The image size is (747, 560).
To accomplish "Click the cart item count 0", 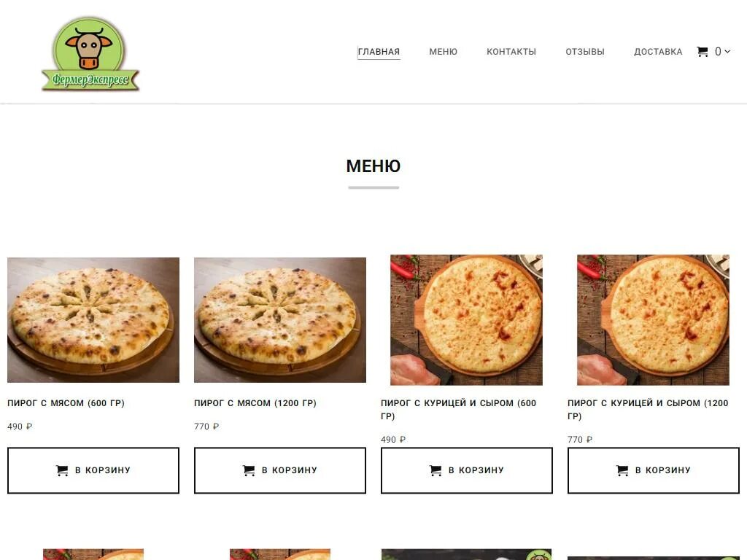I will point(718,52).
